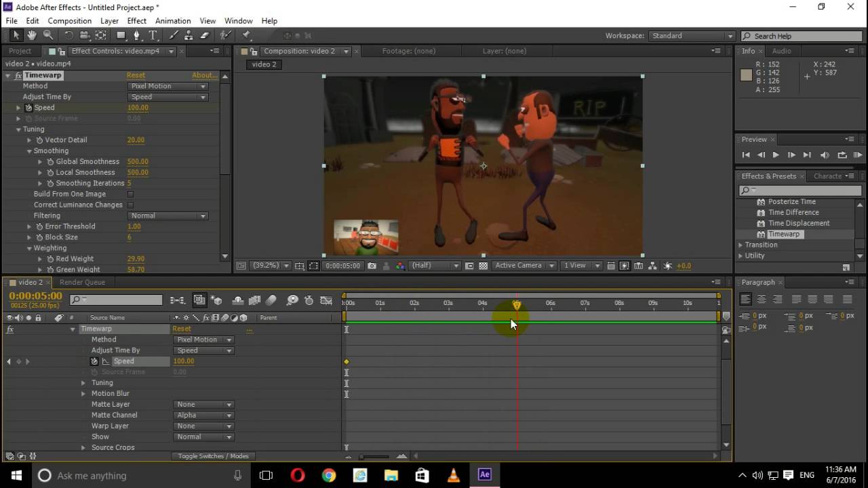Toggle Speed stopwatch in timeline
868x488 pixels.
point(94,361)
